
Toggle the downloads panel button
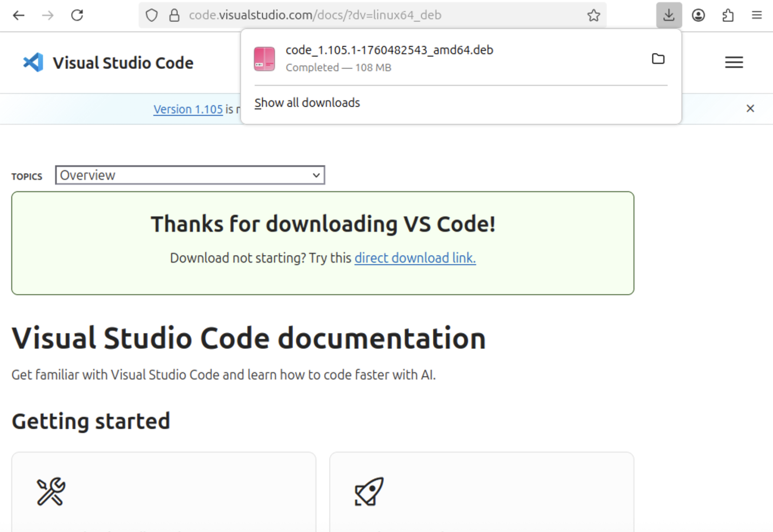pos(669,15)
